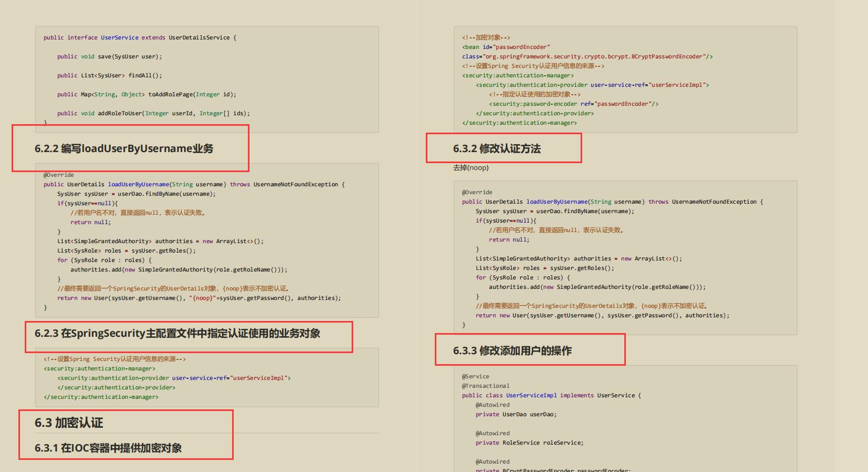Click heading '6.2.3 在SpringSecurity主配置文件中指定认证使用的业务对象'
Viewport: 868px width, 472px height.
(177, 334)
